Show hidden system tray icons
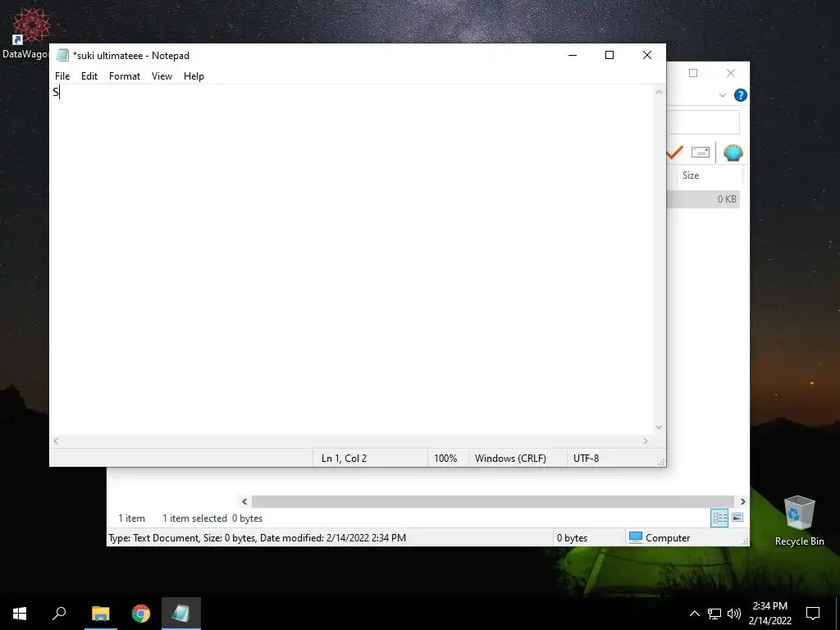 (694, 614)
